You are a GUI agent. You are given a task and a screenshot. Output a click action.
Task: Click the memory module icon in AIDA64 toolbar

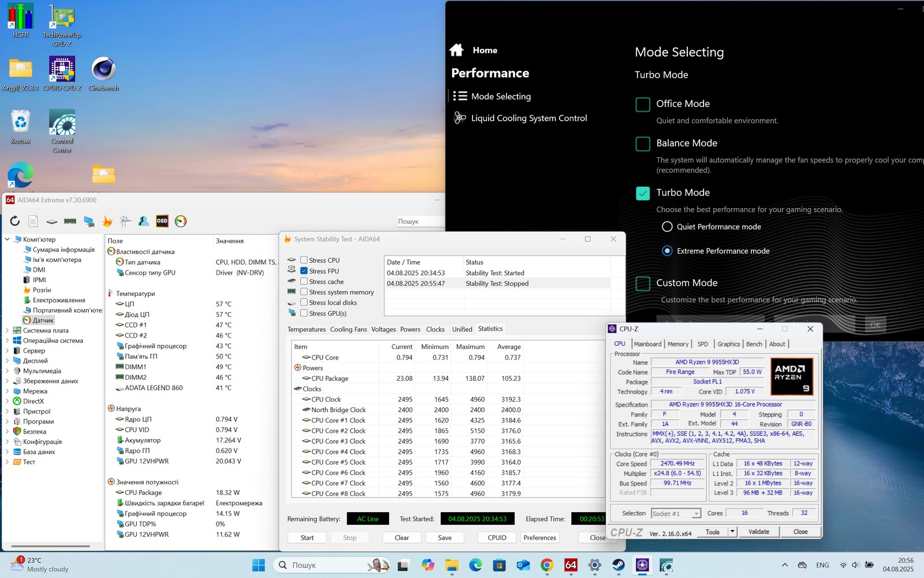coord(70,221)
